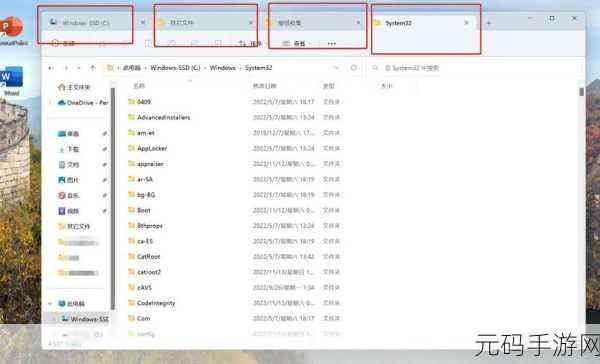Open Word shortcut on the desktop
The height and width of the screenshot is (364, 600).
[11, 80]
